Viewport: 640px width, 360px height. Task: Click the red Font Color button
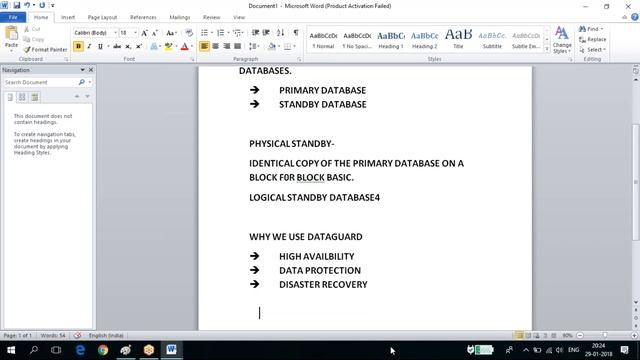[x=184, y=46]
